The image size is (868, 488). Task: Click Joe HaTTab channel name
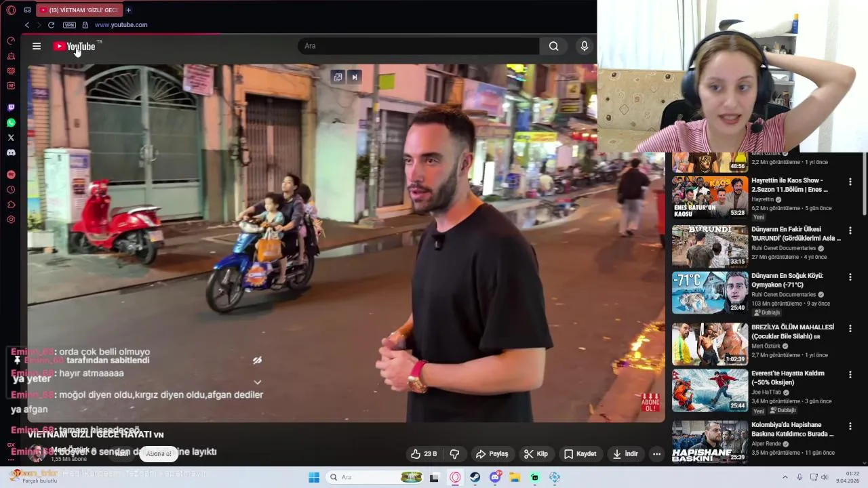point(766,392)
